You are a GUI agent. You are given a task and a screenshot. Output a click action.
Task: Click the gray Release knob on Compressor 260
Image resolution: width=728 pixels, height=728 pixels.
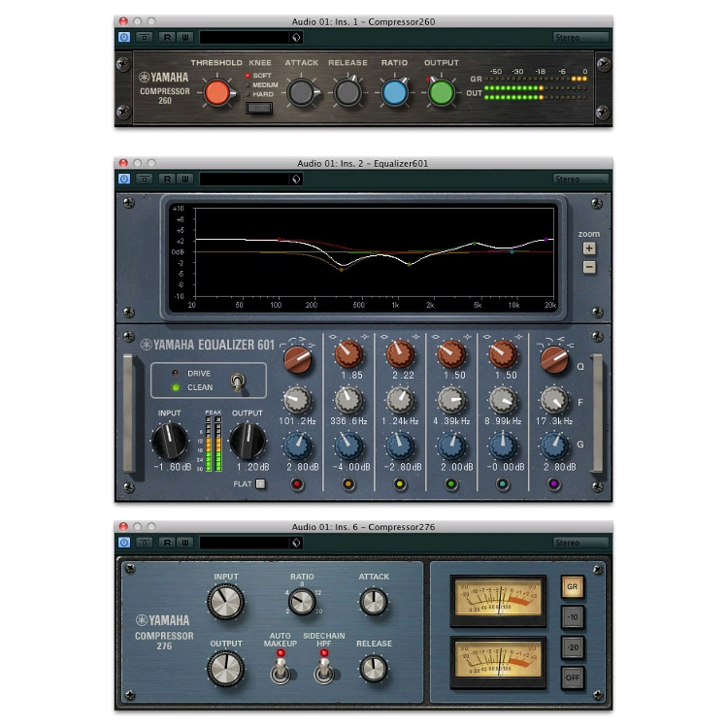pos(347,92)
